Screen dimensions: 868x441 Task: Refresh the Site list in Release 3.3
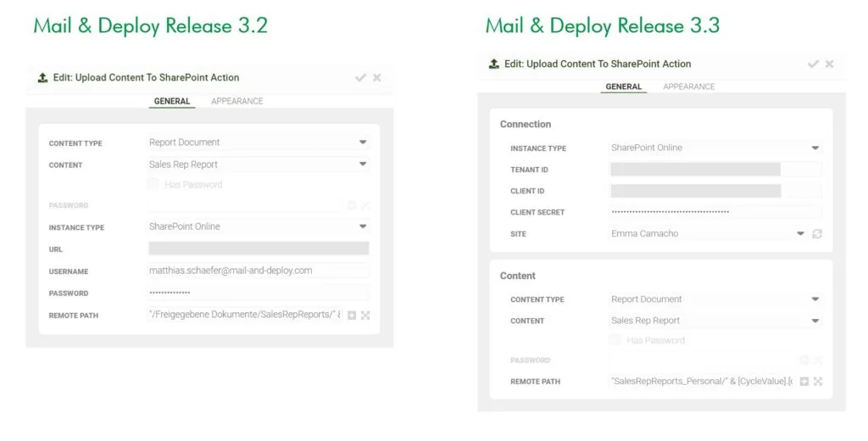(817, 234)
